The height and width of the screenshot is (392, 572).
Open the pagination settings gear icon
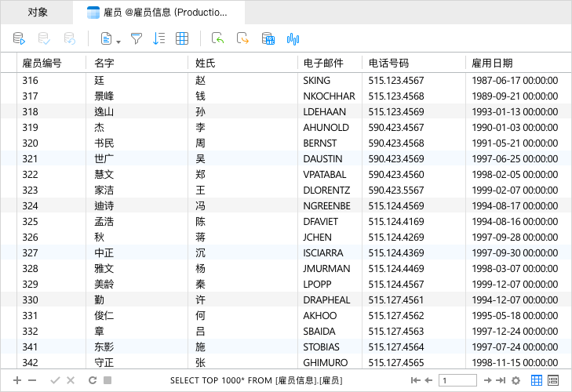tap(516, 380)
